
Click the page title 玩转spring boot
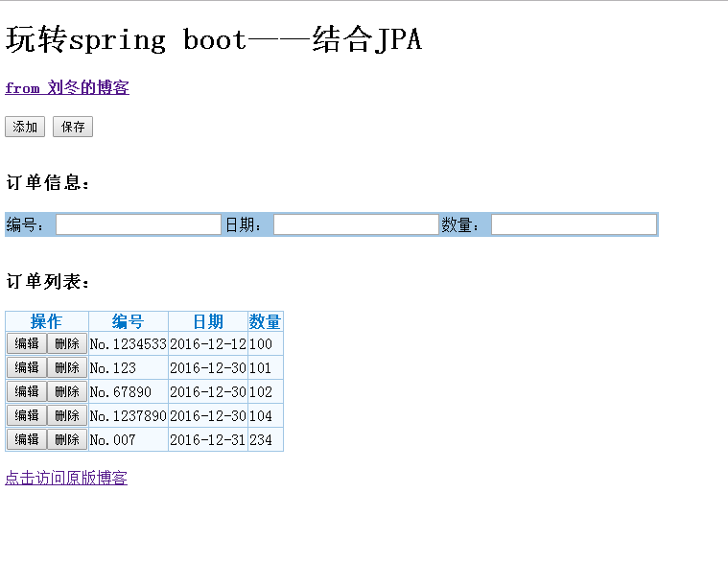point(214,39)
